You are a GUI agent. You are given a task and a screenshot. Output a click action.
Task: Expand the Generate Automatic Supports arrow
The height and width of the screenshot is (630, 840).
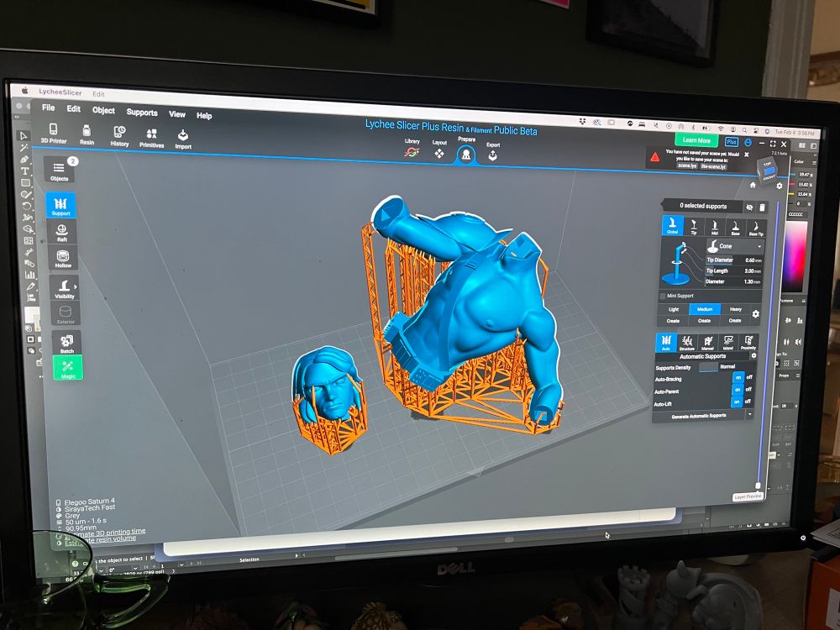(749, 415)
